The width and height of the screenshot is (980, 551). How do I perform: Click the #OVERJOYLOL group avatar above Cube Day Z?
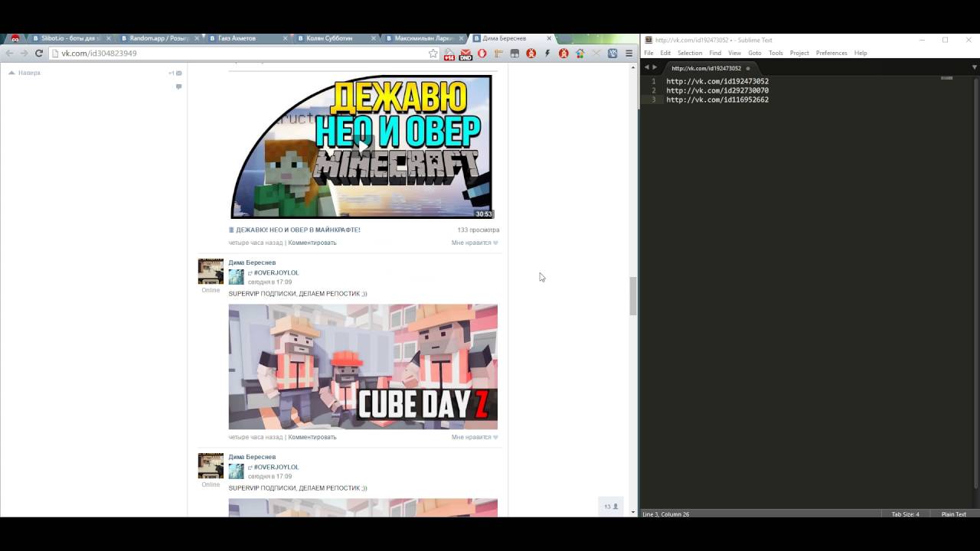(236, 277)
